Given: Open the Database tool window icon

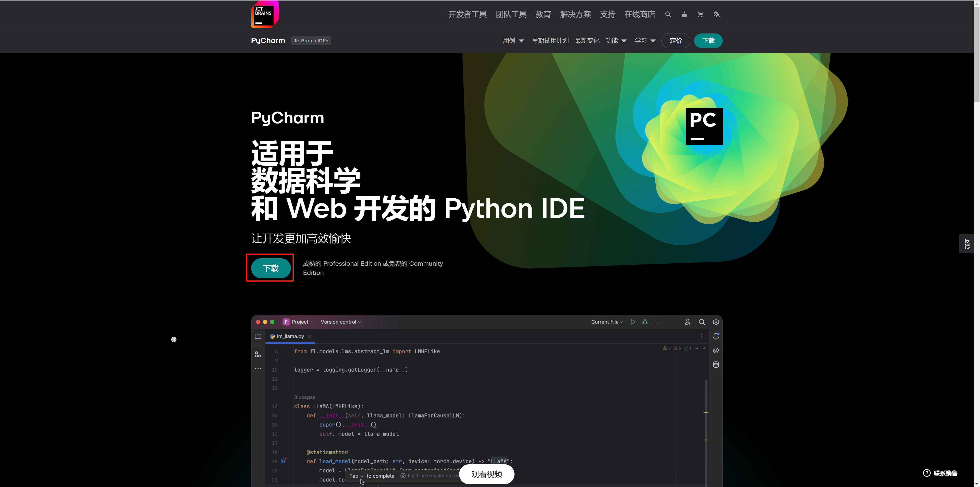Looking at the screenshot, I should tap(716, 364).
